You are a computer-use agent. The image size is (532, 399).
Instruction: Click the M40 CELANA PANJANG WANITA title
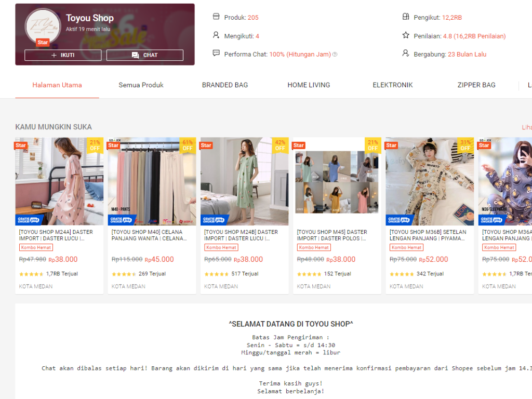pyautogui.click(x=149, y=235)
